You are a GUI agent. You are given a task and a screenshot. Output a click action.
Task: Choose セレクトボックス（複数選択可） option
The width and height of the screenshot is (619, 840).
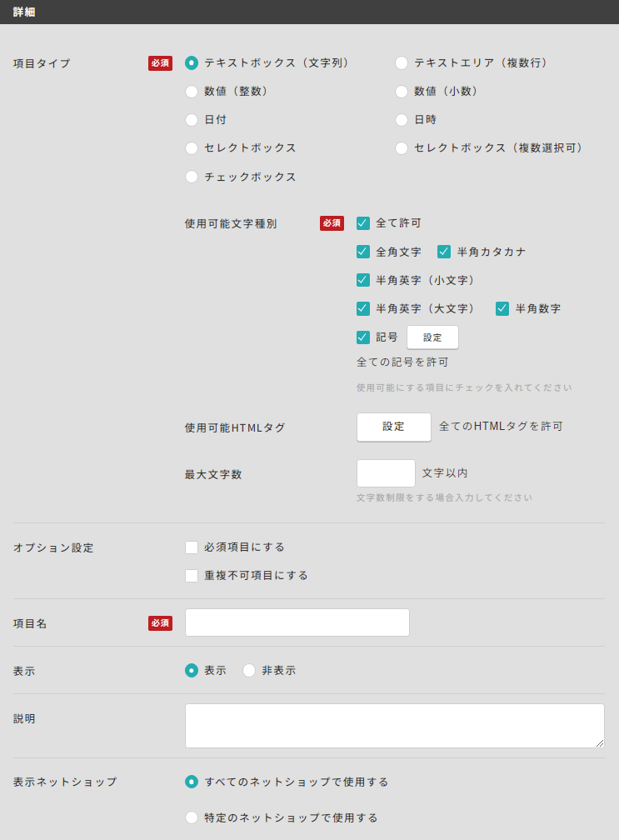pyautogui.click(x=402, y=148)
